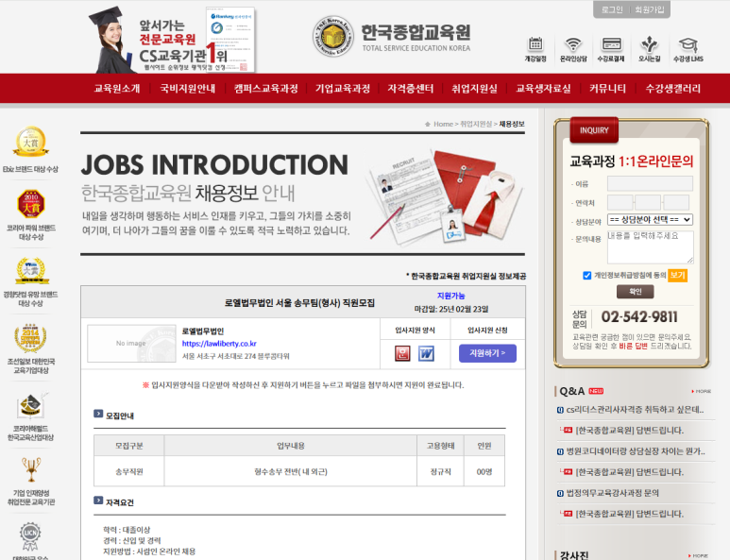Open the 병원코디네이터랑 상담실장 question
This screenshot has width=730, height=560.
tap(636, 451)
